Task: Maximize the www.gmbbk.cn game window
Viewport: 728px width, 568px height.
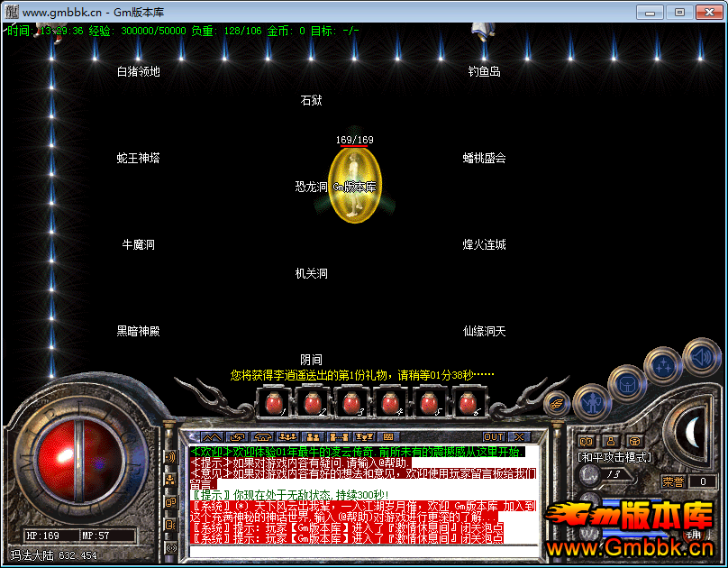Action: point(679,12)
